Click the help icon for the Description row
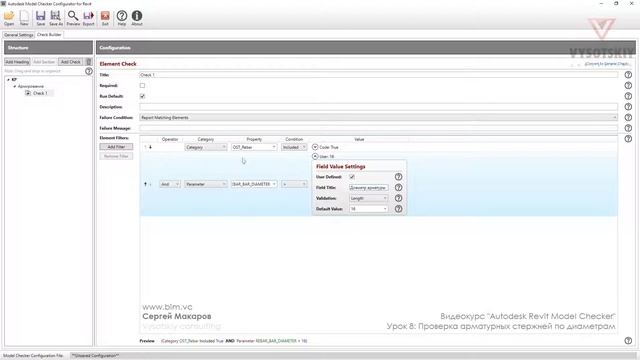 628,107
